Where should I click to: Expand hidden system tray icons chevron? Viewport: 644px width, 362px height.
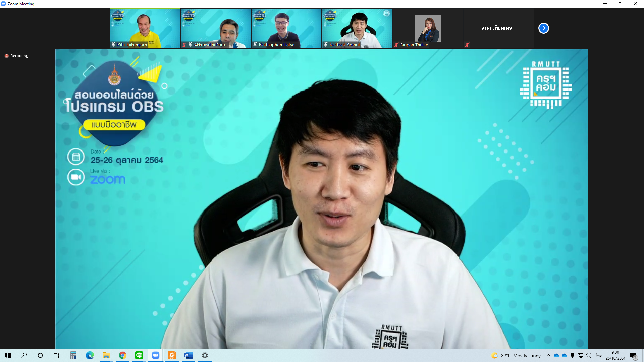click(x=548, y=355)
